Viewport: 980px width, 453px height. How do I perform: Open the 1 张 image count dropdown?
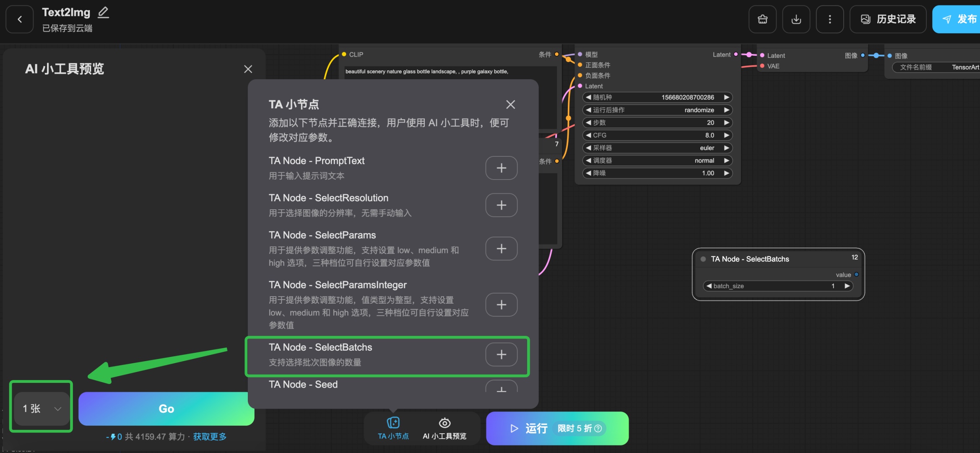click(x=42, y=409)
